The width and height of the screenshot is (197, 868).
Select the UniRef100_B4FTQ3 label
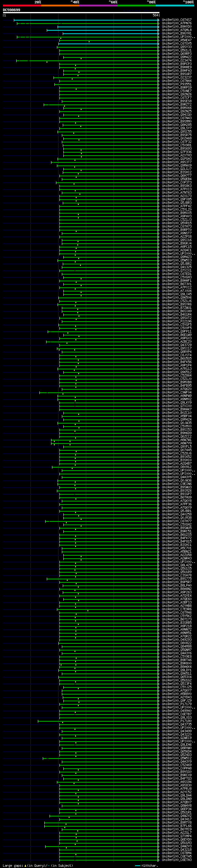tap(177, 779)
